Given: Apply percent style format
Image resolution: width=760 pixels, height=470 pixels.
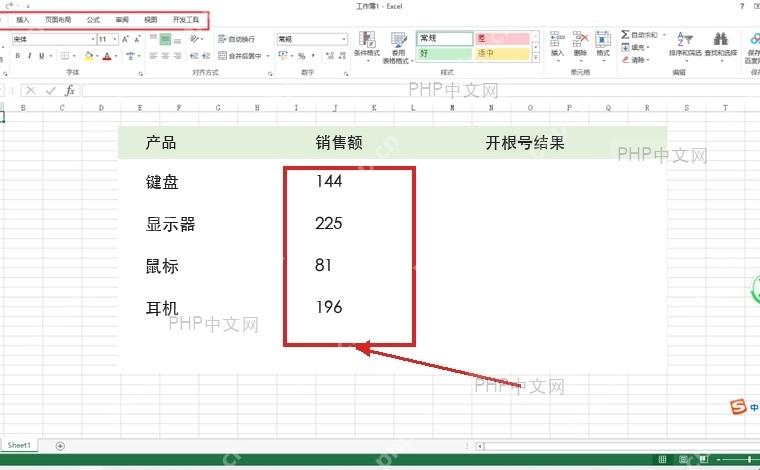Looking at the screenshot, I should click(x=301, y=56).
